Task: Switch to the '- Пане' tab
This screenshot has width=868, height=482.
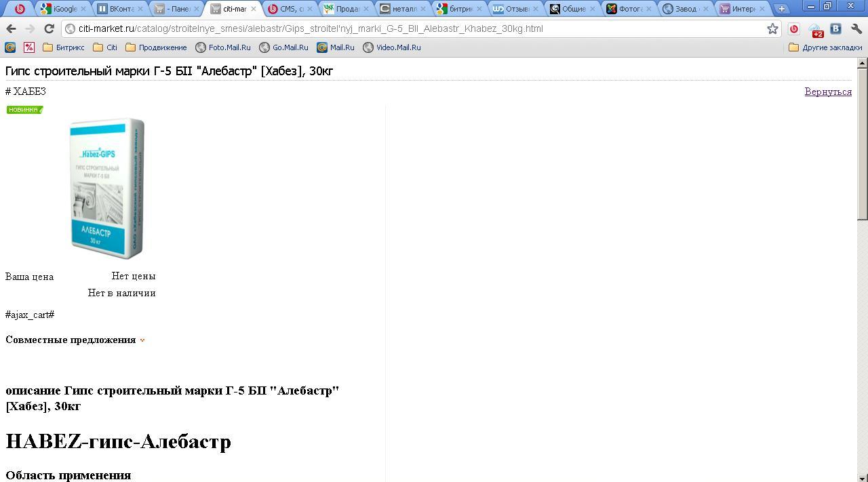Action: pos(174,9)
